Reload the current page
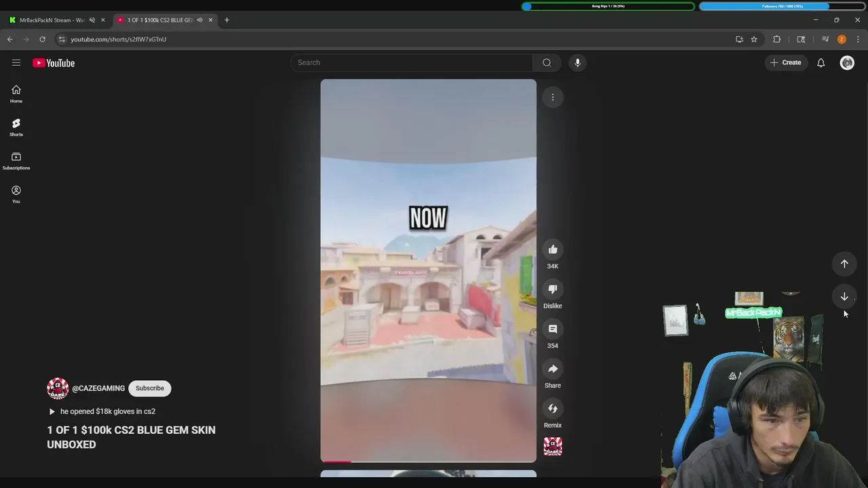868x488 pixels. click(42, 39)
